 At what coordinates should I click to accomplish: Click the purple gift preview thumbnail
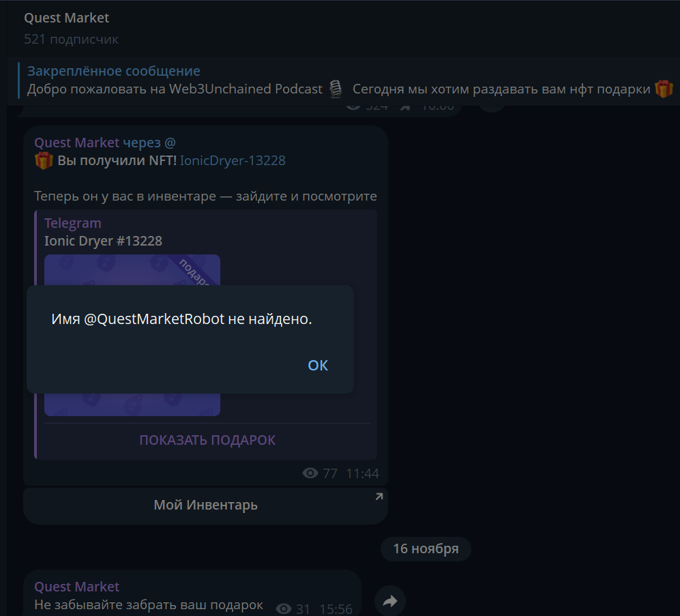click(132, 269)
